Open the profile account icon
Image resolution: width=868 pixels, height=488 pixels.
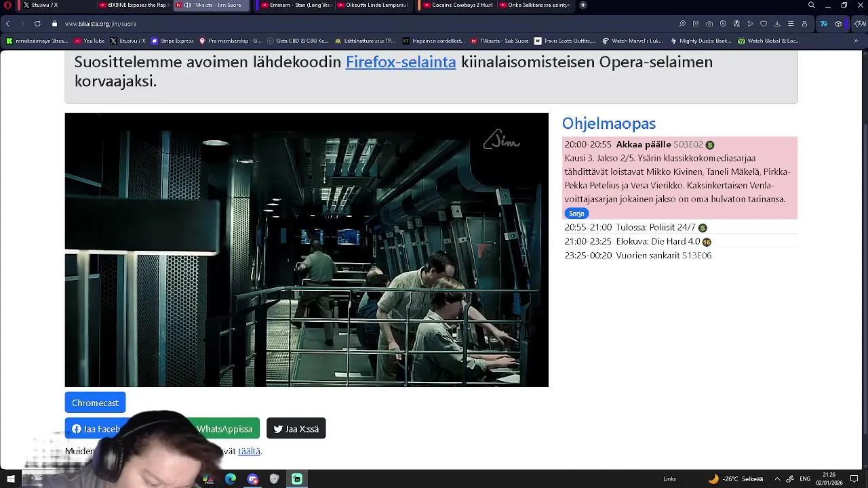pyautogui.click(x=804, y=24)
